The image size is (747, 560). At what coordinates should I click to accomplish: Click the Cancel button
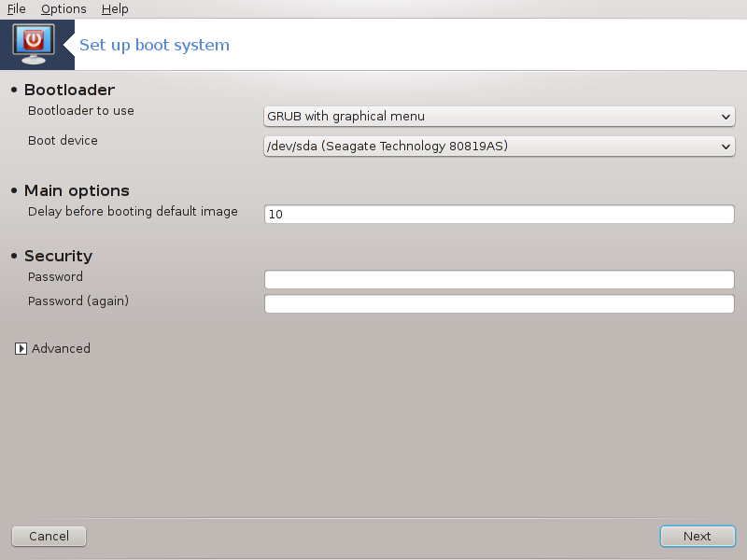(49, 536)
